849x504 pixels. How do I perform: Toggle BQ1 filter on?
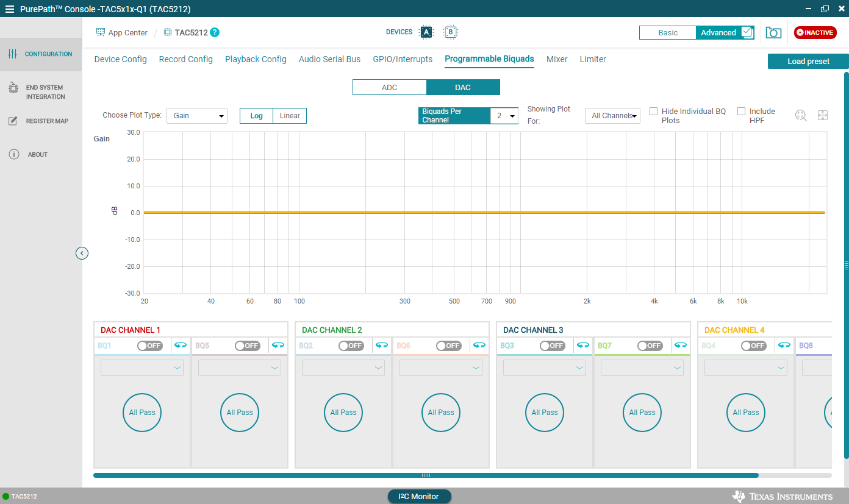tap(149, 346)
